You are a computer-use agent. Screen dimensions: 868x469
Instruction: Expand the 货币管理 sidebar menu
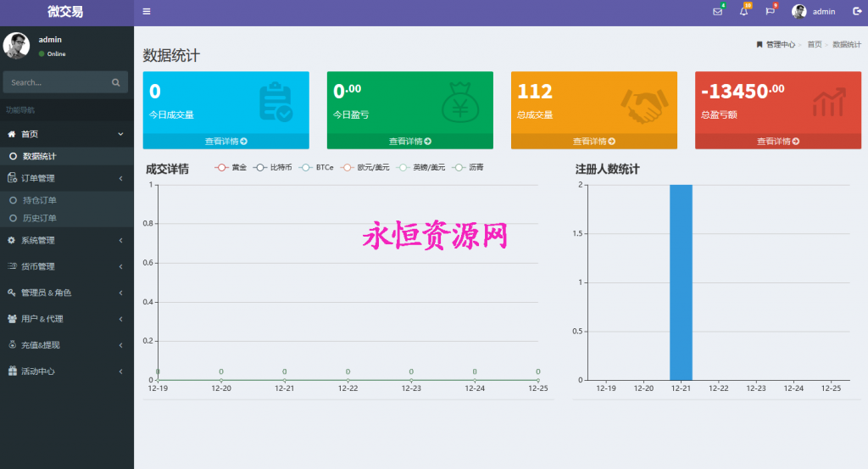66,266
